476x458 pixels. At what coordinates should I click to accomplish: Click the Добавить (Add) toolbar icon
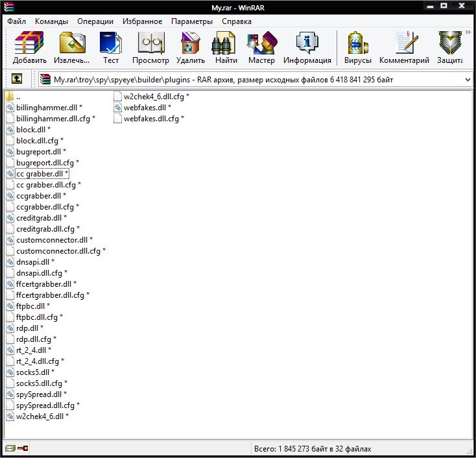pyautogui.click(x=29, y=47)
